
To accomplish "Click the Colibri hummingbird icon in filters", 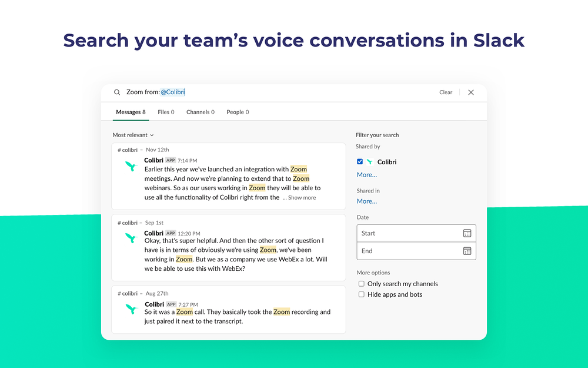I will (x=370, y=162).
